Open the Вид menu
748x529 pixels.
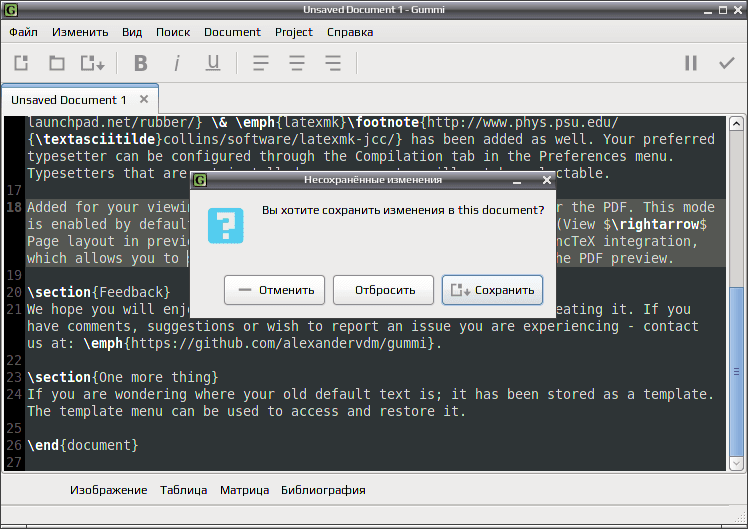click(x=132, y=32)
